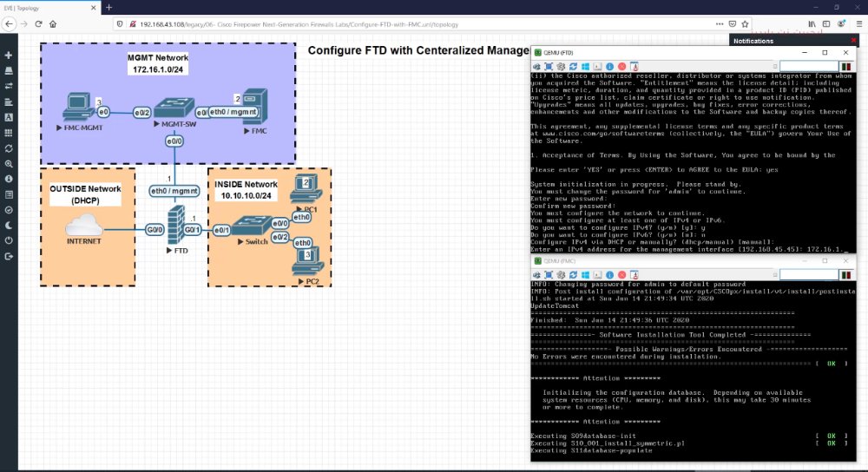Open the Pictures icon in EVE sidebar
Viewport: 868px width, 472px height.
tap(9, 117)
